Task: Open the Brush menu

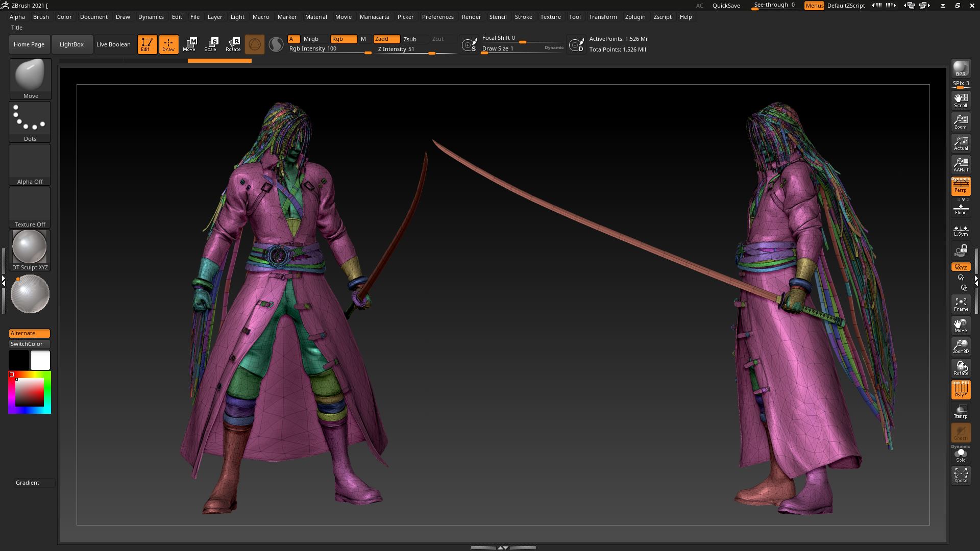Action: tap(41, 17)
